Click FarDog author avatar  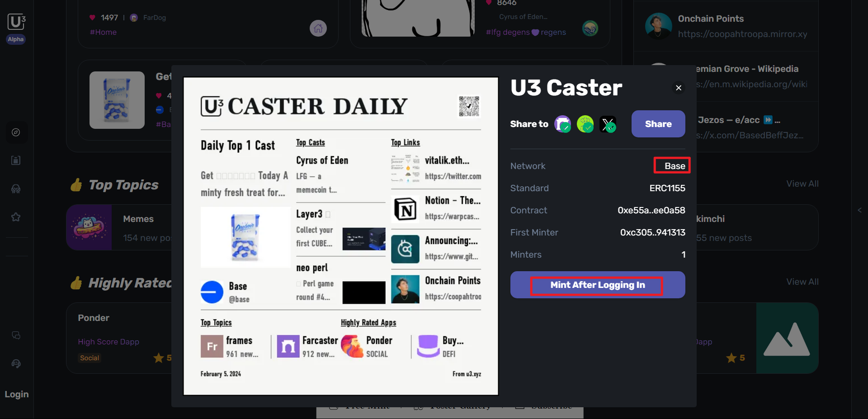[134, 18]
